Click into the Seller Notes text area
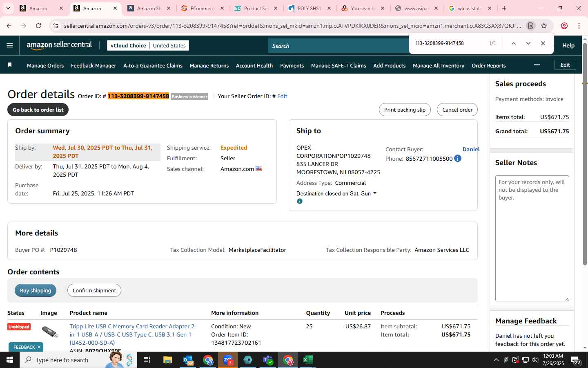 [x=532, y=238]
